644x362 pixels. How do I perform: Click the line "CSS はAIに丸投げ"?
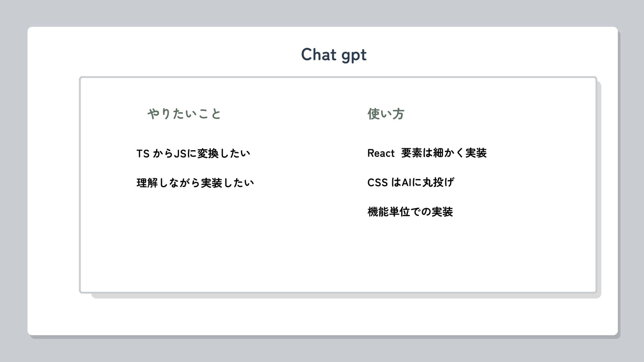pos(411,183)
